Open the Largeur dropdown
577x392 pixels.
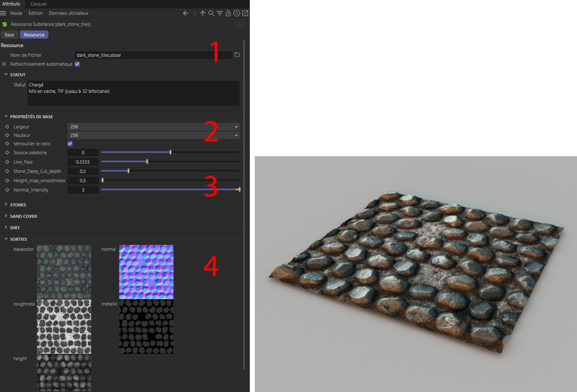[x=154, y=127]
